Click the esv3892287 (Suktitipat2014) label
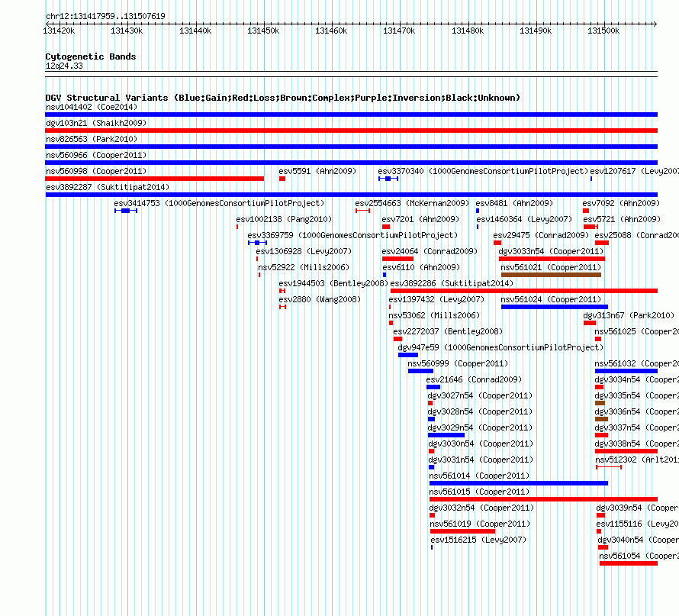This screenshot has height=616, width=679. pos(108,187)
